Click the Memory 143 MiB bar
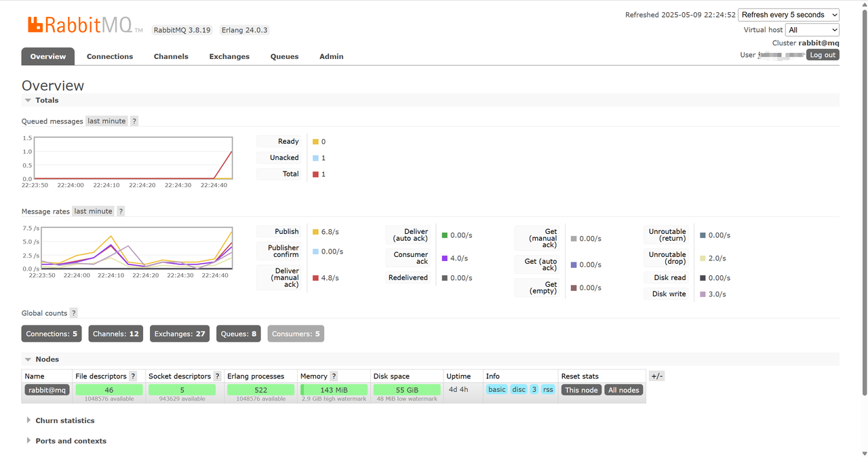Image resolution: width=868 pixels, height=457 pixels. [x=334, y=390]
